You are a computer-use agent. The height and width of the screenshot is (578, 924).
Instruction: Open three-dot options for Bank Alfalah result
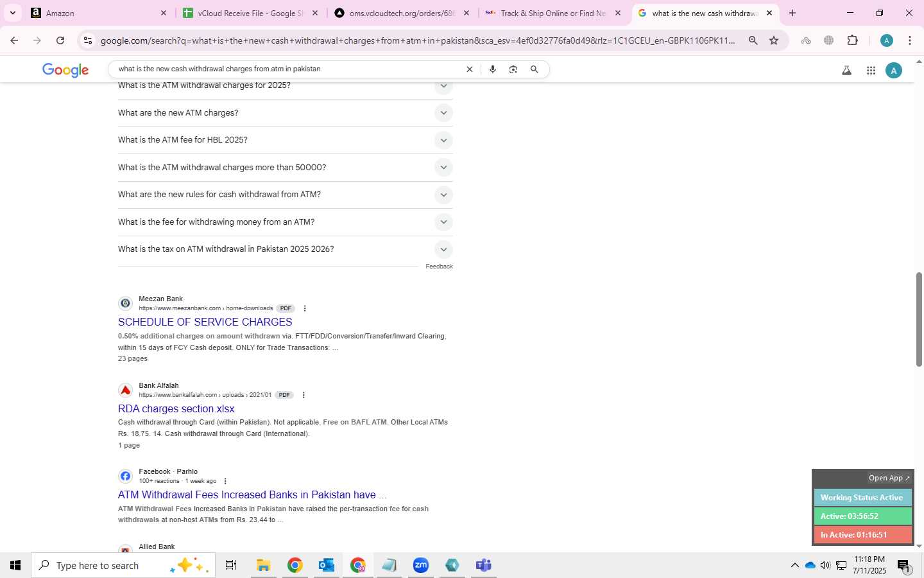click(x=303, y=395)
